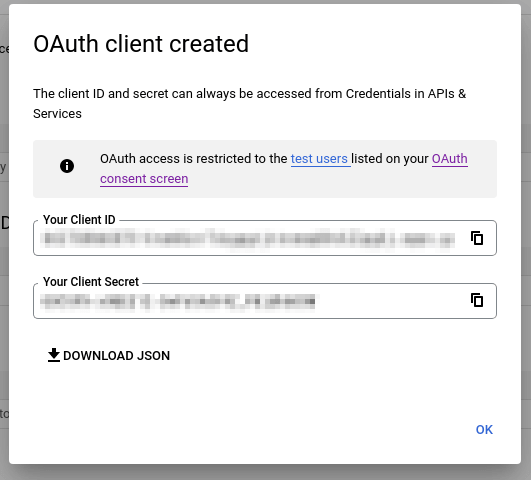Click the info icon in the notice

(67, 166)
